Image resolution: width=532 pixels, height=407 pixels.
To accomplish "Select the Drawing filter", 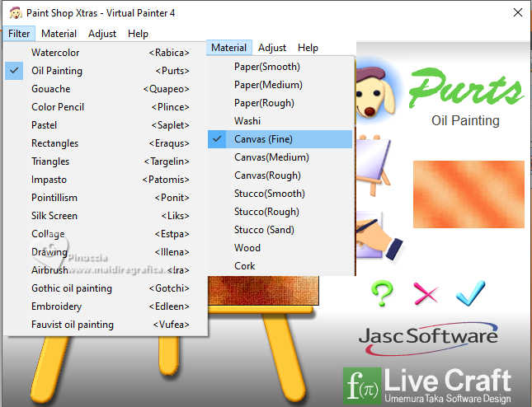I will tap(106, 252).
